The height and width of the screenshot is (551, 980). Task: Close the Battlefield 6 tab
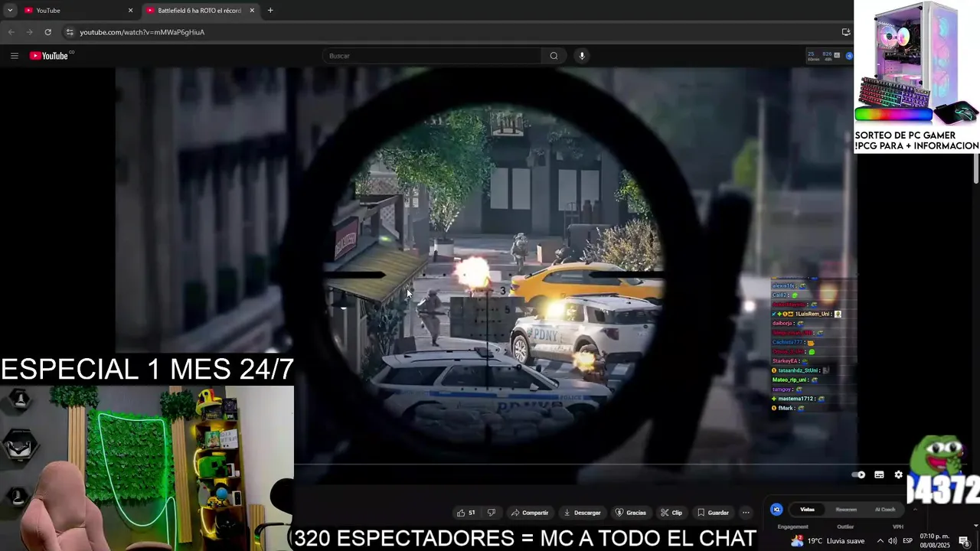(252, 10)
